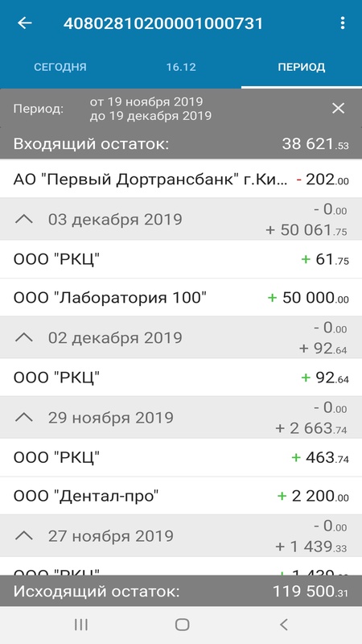Image resolution: width=362 pixels, height=644 pixels.
Task: Tap Android recent apps icon
Action: click(81, 625)
